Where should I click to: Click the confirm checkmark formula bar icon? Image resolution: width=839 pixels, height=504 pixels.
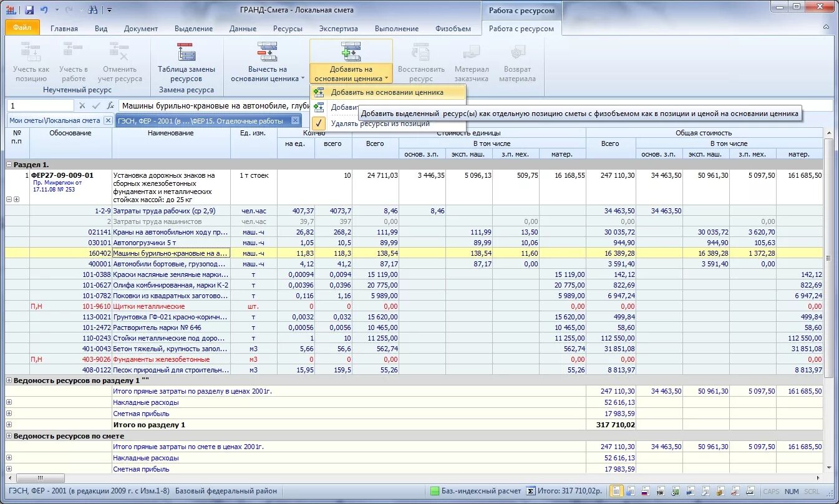pos(96,106)
